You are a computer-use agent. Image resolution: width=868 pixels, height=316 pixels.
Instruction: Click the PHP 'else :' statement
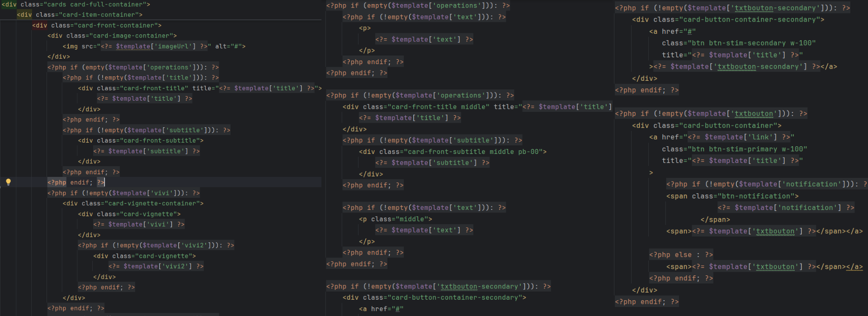click(681, 255)
